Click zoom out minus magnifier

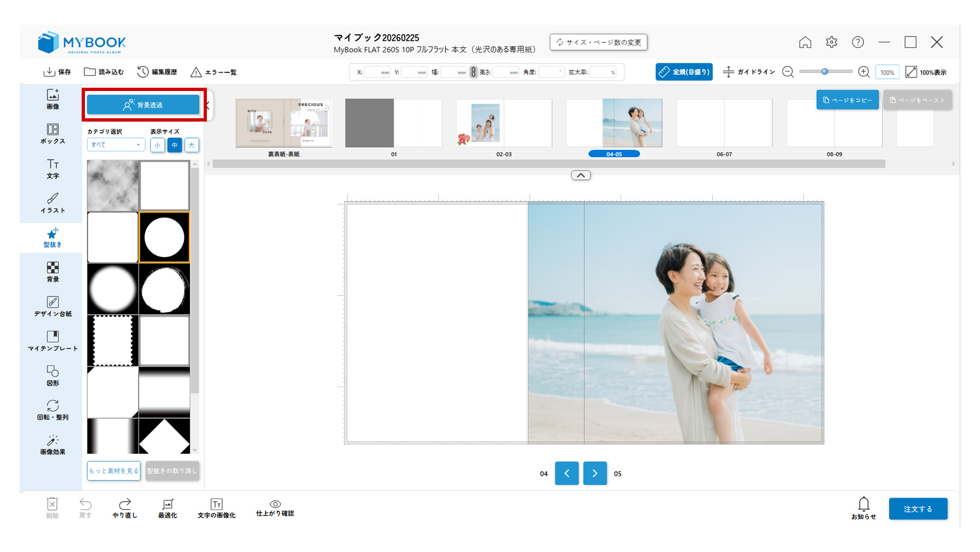coord(788,72)
